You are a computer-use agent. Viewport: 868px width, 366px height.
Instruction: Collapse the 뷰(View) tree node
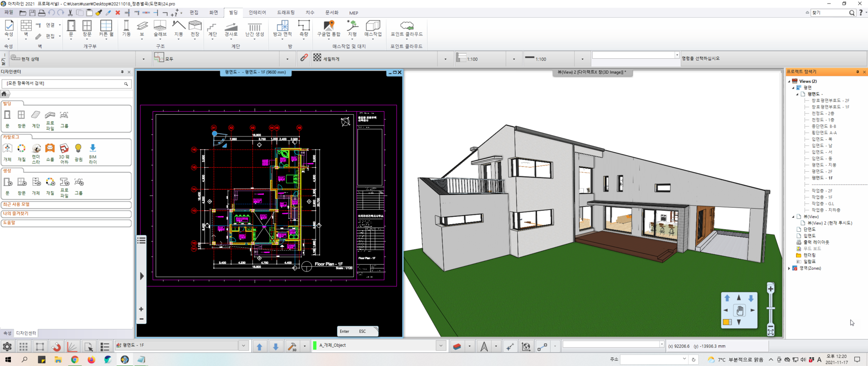point(793,217)
